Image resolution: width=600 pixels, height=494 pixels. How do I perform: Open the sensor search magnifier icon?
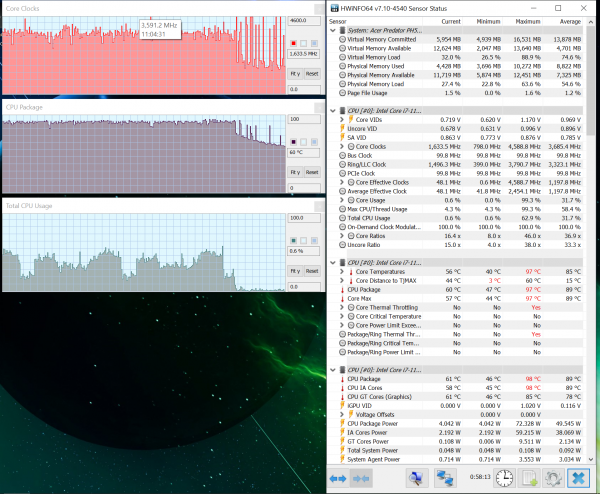pyautogui.click(x=416, y=478)
